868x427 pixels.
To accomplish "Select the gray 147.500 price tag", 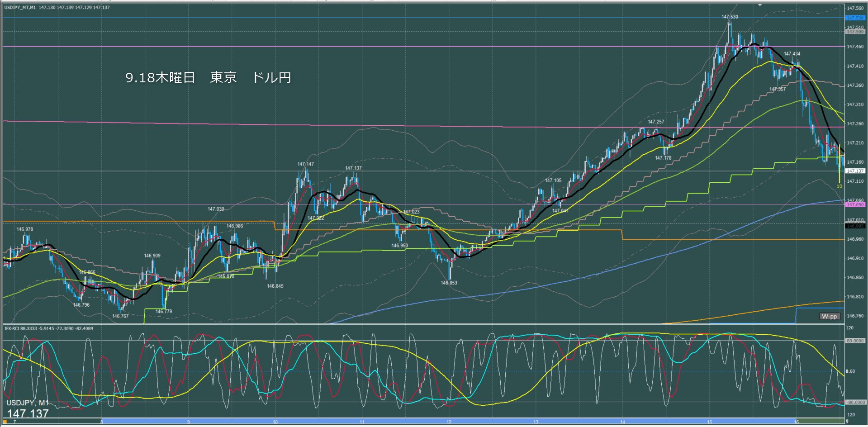I will (854, 32).
